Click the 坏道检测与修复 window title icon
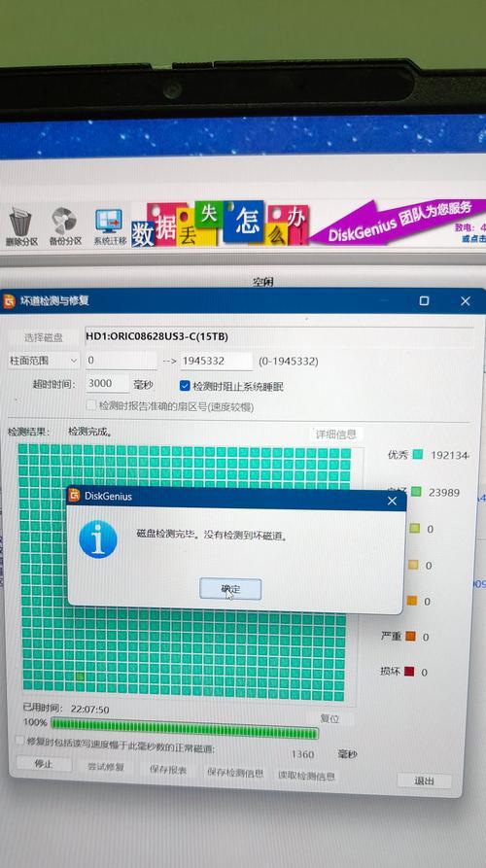Image resolution: width=486 pixels, height=868 pixels. [10, 301]
